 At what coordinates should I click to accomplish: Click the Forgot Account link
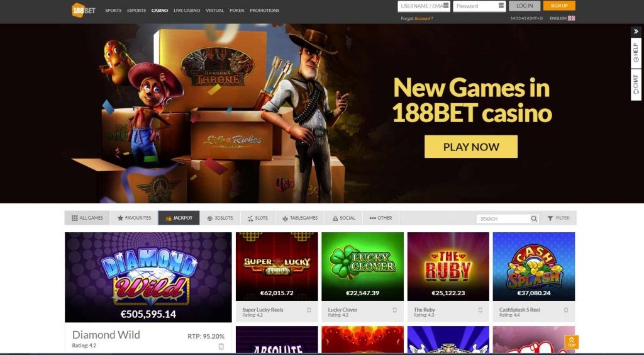pyautogui.click(x=416, y=18)
